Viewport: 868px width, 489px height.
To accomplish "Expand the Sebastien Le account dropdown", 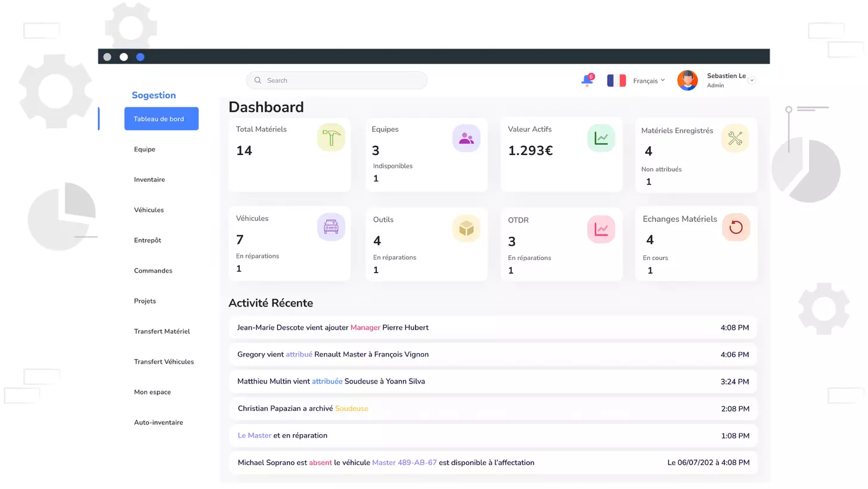I will [x=751, y=80].
